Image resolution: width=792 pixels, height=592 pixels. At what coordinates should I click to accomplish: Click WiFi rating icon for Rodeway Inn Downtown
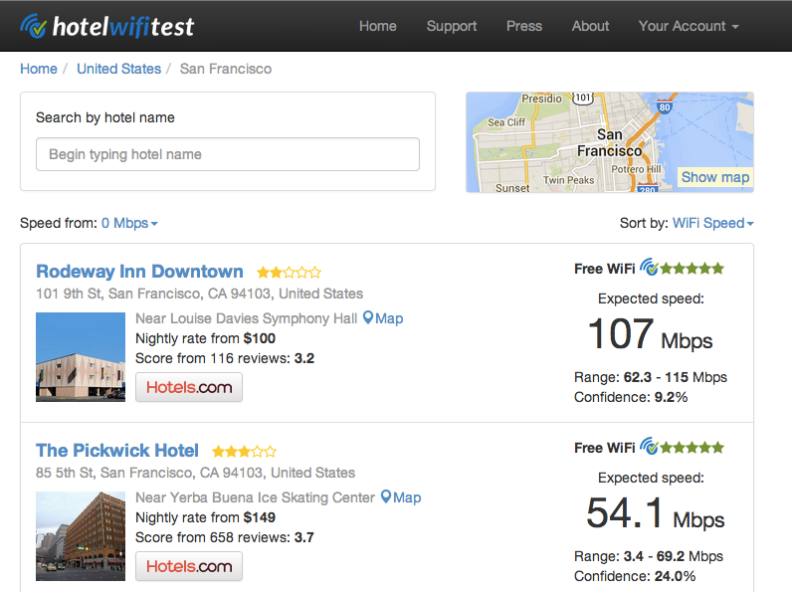pos(649,267)
